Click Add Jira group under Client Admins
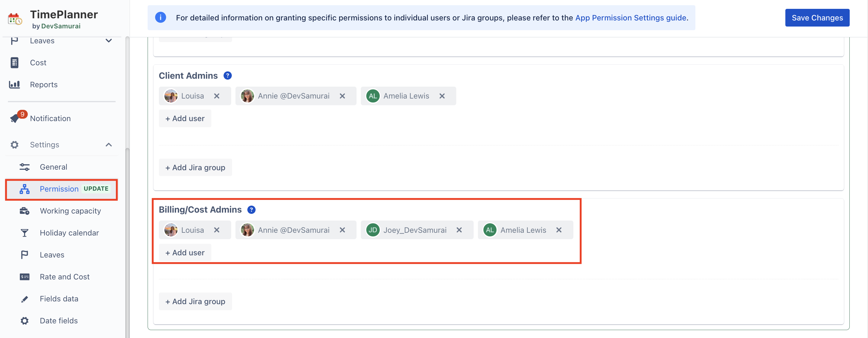The width and height of the screenshot is (868, 338). pyautogui.click(x=195, y=167)
